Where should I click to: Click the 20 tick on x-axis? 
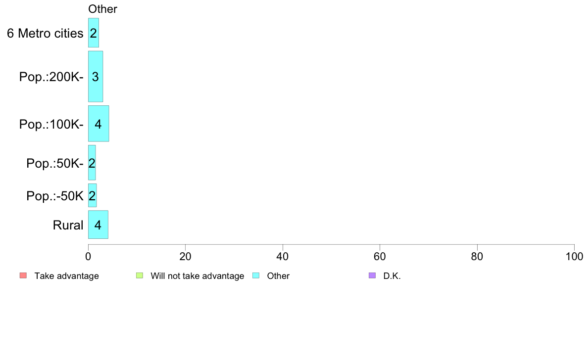[185, 256]
